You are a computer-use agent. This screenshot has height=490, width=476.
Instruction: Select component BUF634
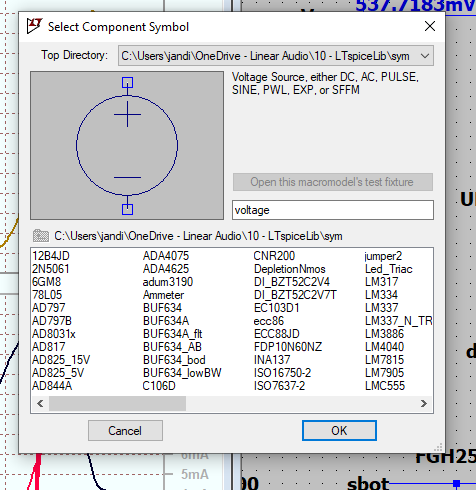coord(162,308)
